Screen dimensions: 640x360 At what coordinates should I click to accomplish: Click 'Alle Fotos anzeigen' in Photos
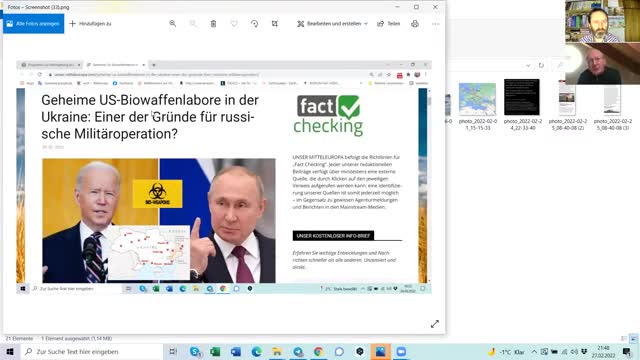coord(33,24)
